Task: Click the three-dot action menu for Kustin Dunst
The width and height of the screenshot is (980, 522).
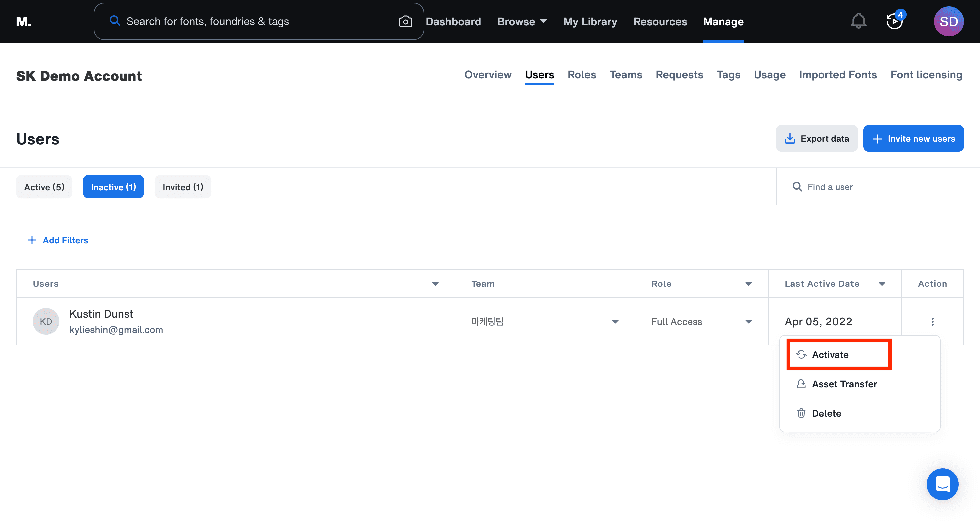Action: [932, 321]
